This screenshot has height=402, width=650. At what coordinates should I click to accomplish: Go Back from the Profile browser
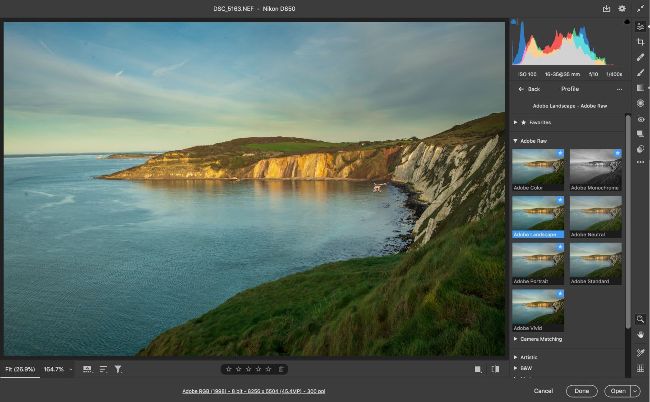coord(530,89)
